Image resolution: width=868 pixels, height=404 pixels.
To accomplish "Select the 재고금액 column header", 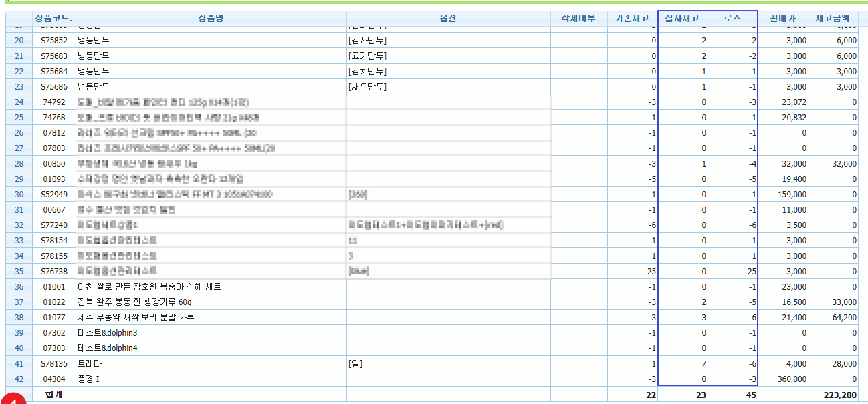I will pyautogui.click(x=833, y=19).
